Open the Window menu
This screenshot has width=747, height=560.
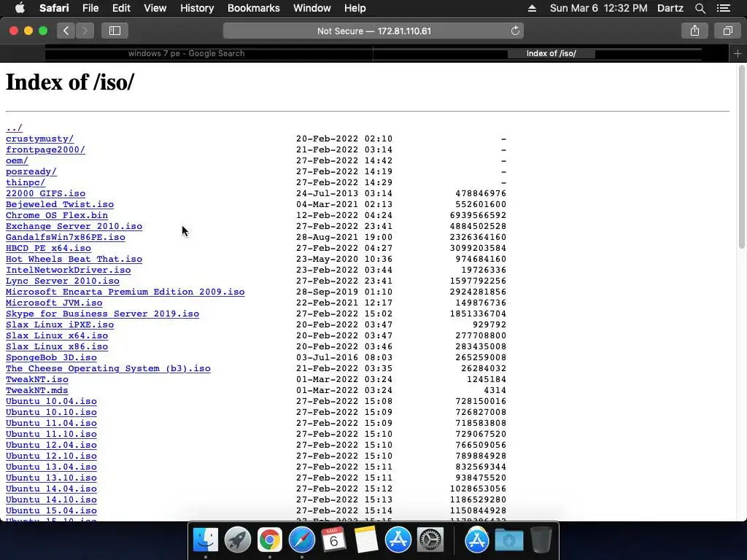click(311, 8)
